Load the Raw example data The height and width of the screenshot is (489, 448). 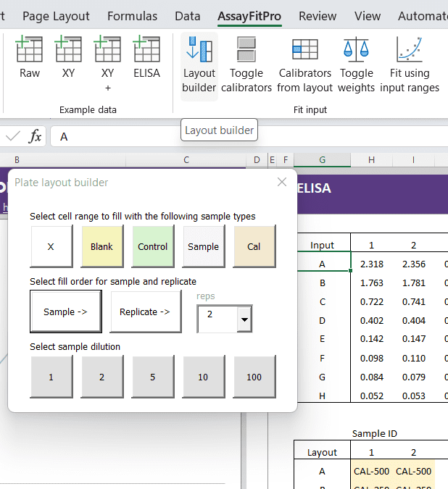click(x=30, y=57)
